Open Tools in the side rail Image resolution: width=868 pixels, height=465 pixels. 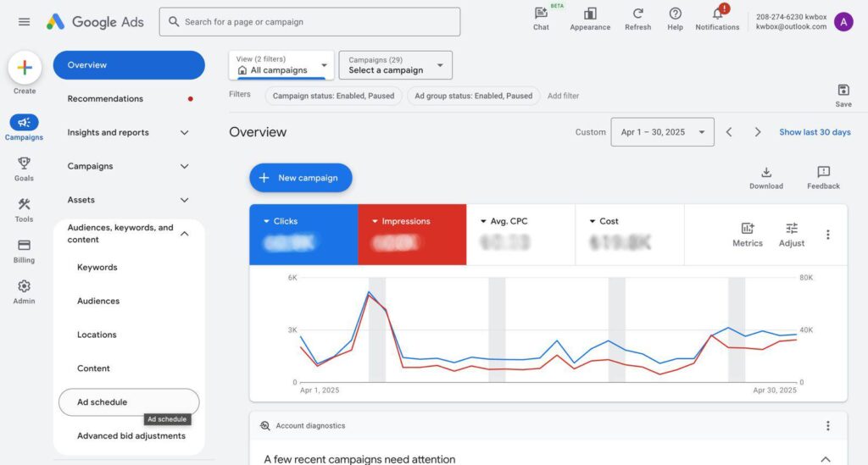(x=24, y=210)
